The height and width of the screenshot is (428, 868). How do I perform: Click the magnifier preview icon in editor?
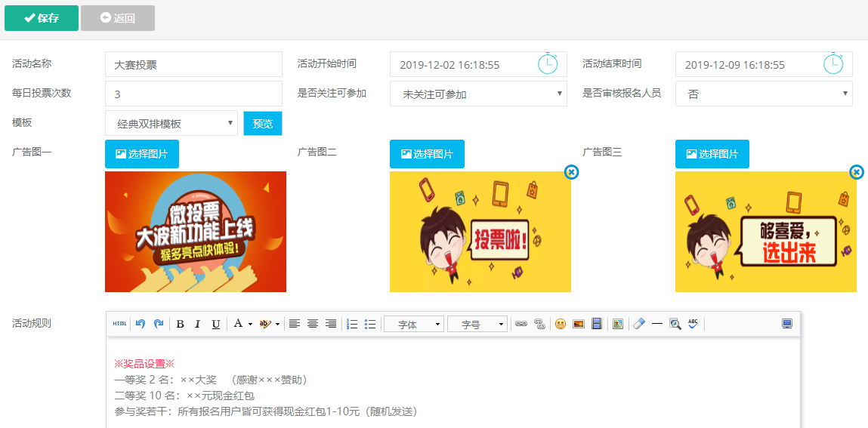point(675,324)
